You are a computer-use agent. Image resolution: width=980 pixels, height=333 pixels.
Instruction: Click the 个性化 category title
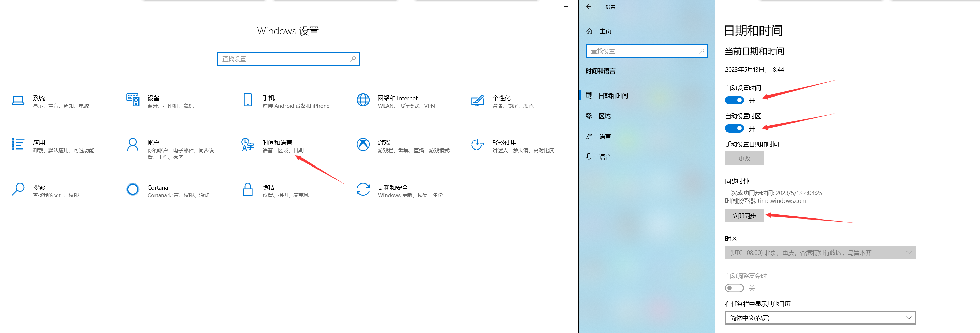pos(502,98)
